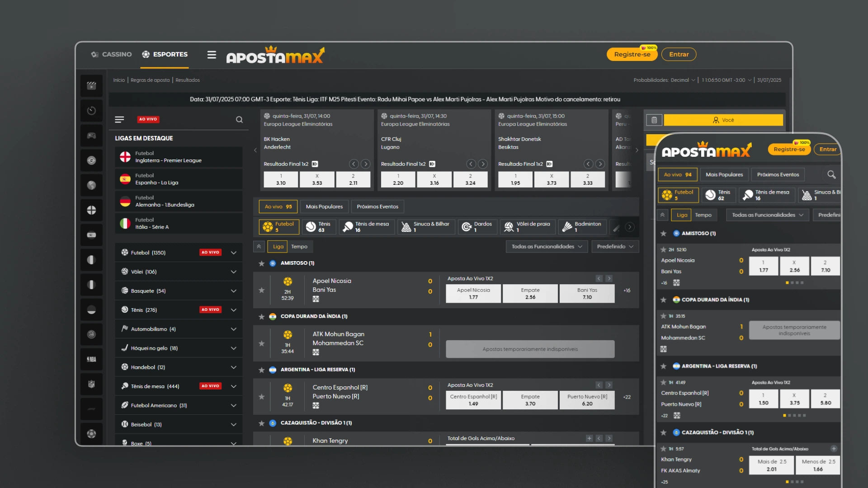Click the carousel dot indicator under Apoel Nicosia odds
868x488 pixels.
pyautogui.click(x=787, y=283)
